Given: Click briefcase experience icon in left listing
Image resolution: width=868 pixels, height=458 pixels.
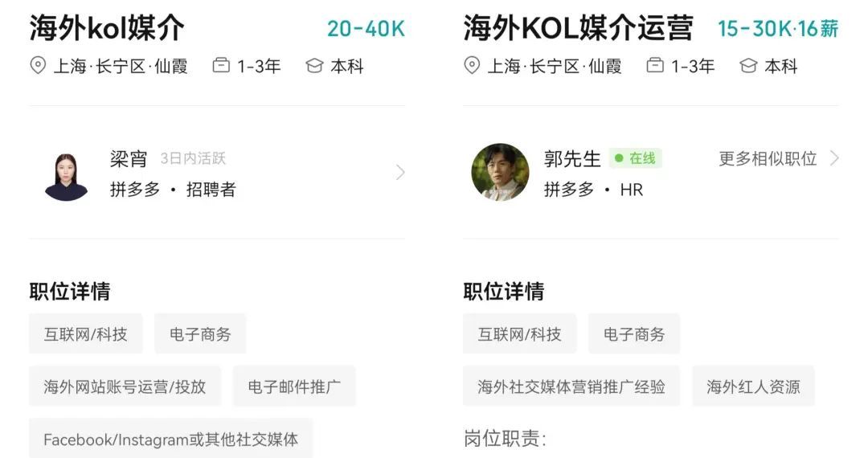Looking at the screenshot, I should (x=221, y=66).
